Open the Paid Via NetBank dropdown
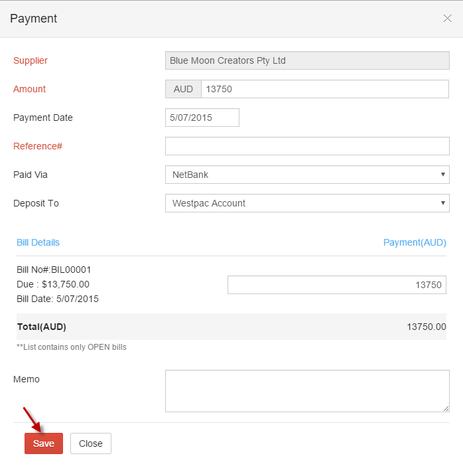This screenshot has width=463, height=476. click(307, 175)
